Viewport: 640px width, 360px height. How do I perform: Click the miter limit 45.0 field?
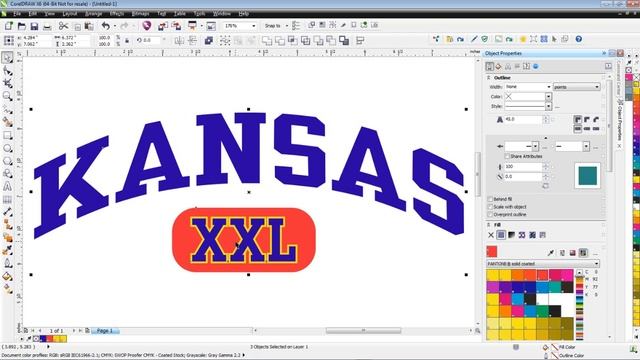click(x=524, y=120)
